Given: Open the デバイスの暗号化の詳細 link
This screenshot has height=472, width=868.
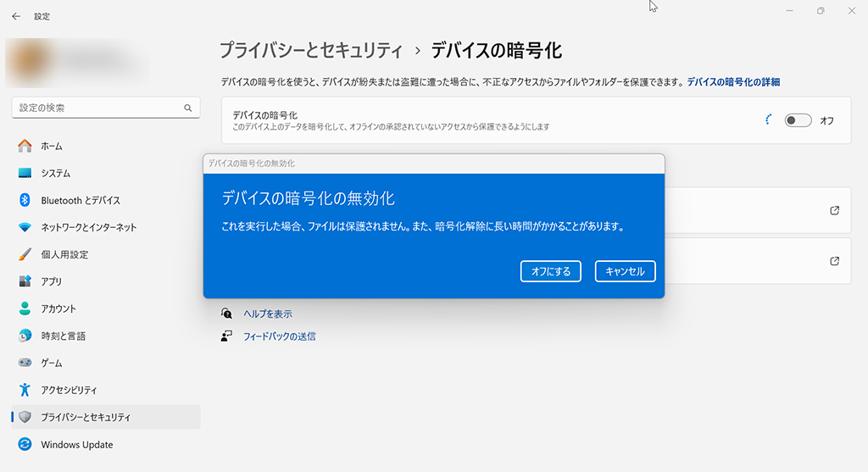Looking at the screenshot, I should coord(733,82).
